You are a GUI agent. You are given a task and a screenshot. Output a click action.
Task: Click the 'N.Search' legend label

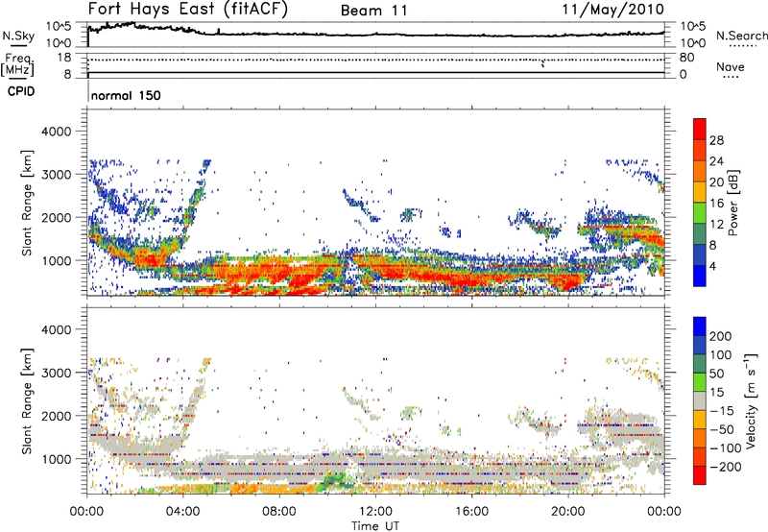[x=741, y=36]
